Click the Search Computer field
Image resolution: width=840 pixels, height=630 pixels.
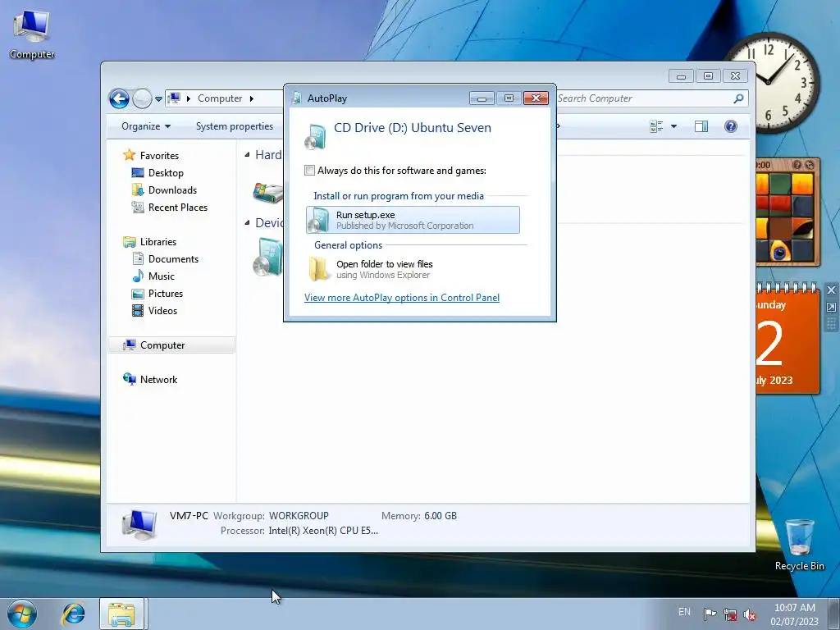tap(643, 98)
